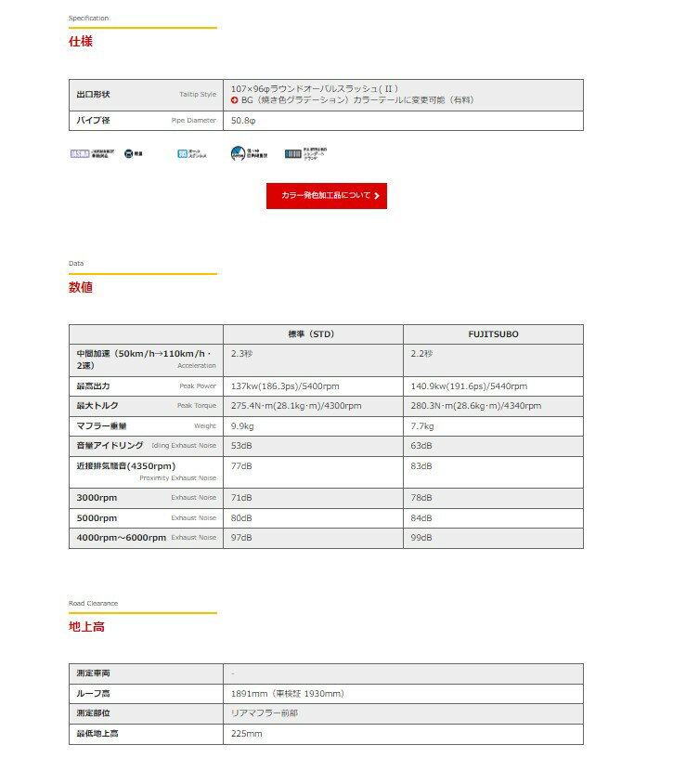686x784 pixels.
Task: Open the カラー発色加工品について button
Action: pos(326,196)
